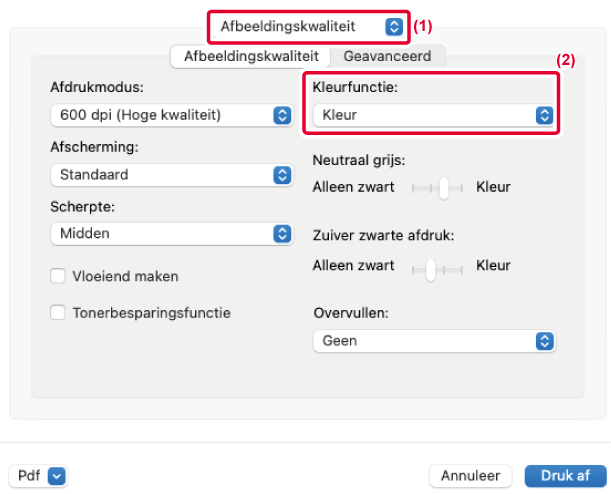The image size is (611, 494).
Task: Switch to the Geavanceerd tab
Action: pyautogui.click(x=387, y=57)
